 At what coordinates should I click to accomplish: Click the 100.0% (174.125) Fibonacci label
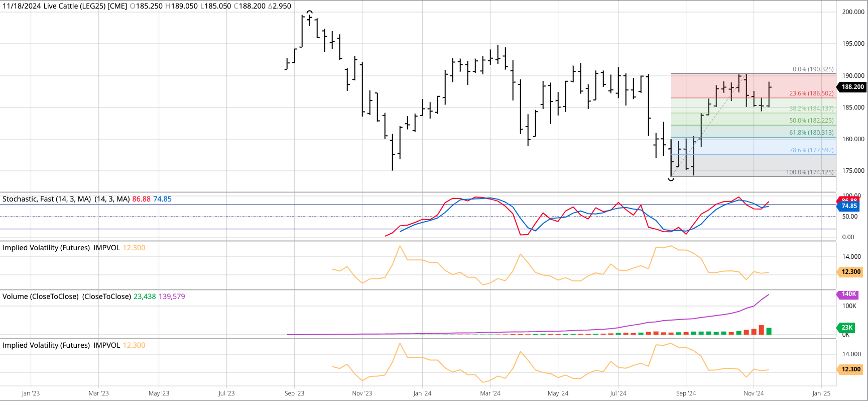809,172
